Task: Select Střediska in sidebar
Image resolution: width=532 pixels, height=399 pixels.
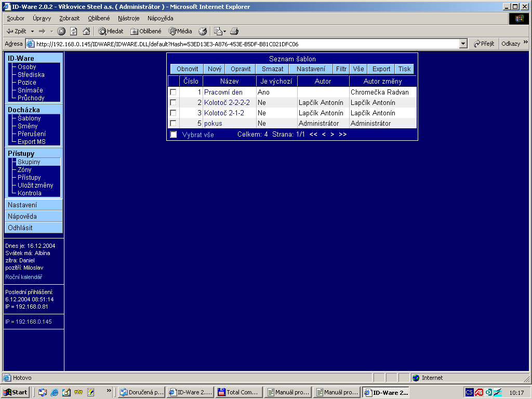Action: point(31,75)
